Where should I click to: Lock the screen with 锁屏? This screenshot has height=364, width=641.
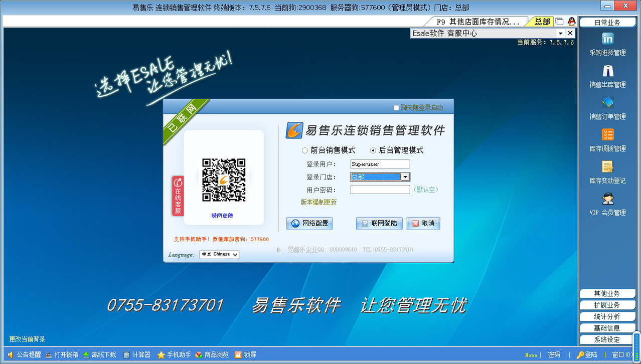[x=246, y=354]
